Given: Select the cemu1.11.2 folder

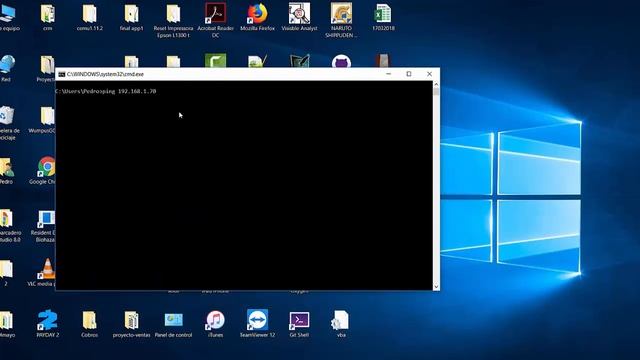Looking at the screenshot, I should pos(89,14).
